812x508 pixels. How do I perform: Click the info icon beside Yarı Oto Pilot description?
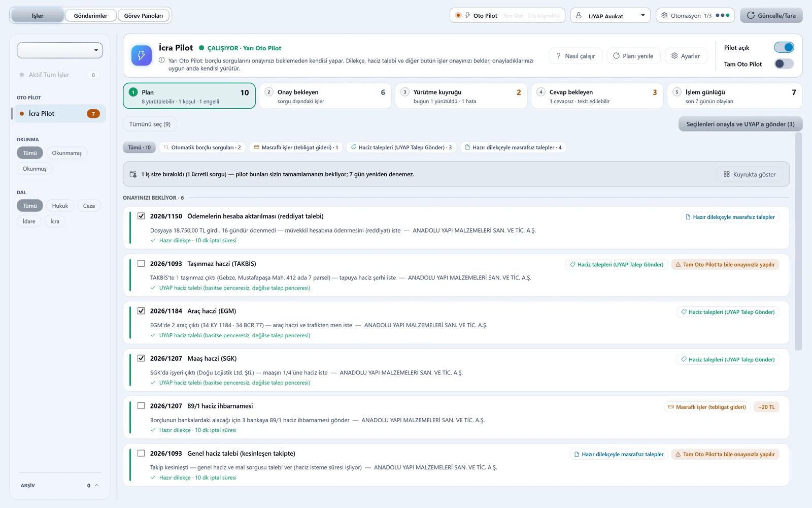[x=161, y=60]
